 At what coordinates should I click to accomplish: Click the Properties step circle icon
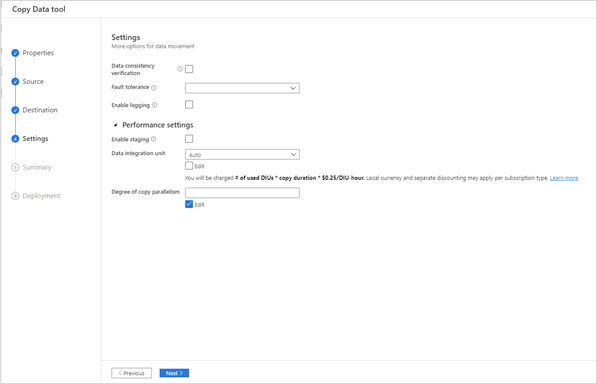pyautogui.click(x=15, y=53)
